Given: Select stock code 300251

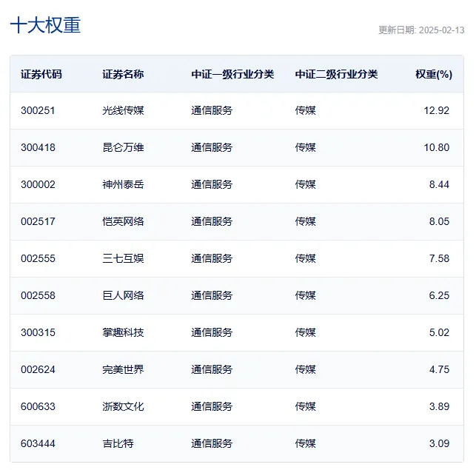Looking at the screenshot, I should tap(38, 110).
